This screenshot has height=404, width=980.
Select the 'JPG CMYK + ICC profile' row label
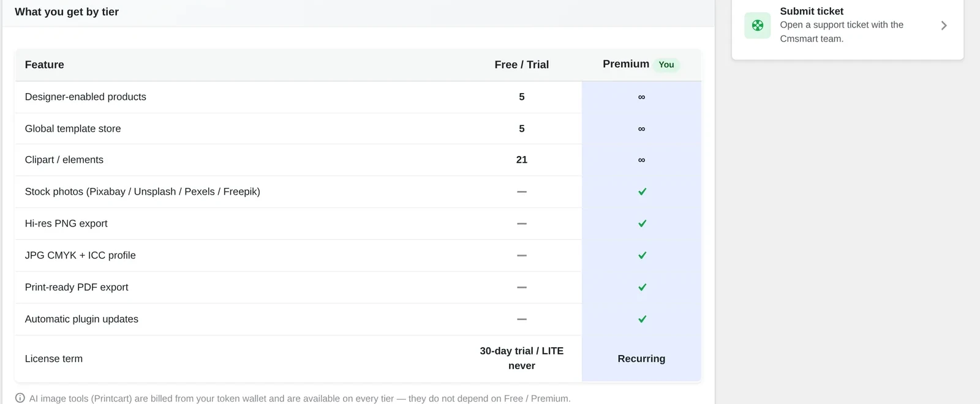click(x=80, y=255)
